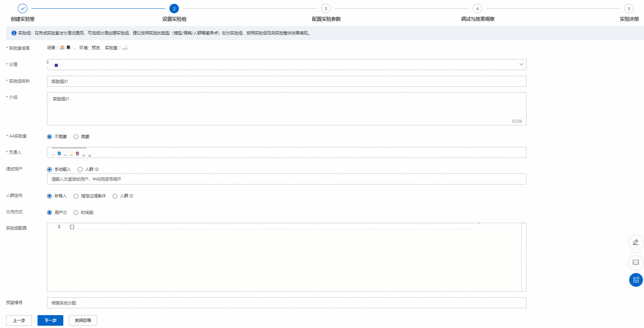Click into the 介绍 text area

point(287,109)
